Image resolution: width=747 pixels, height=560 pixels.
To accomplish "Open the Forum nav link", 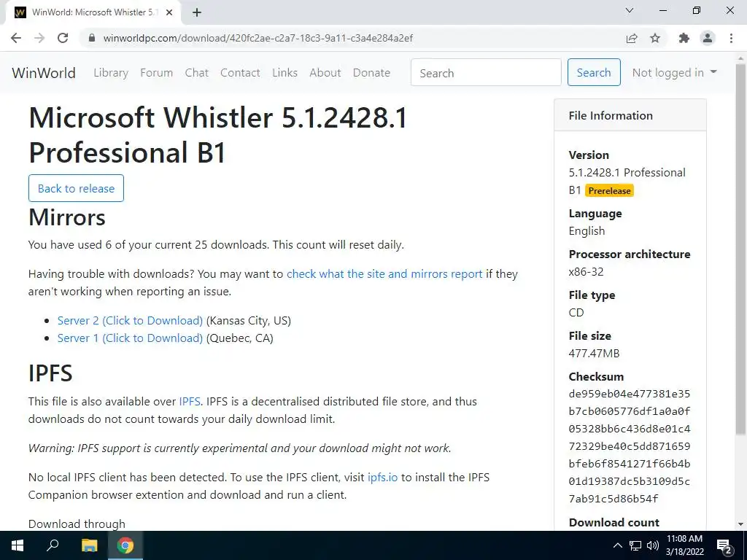I will (x=156, y=73).
